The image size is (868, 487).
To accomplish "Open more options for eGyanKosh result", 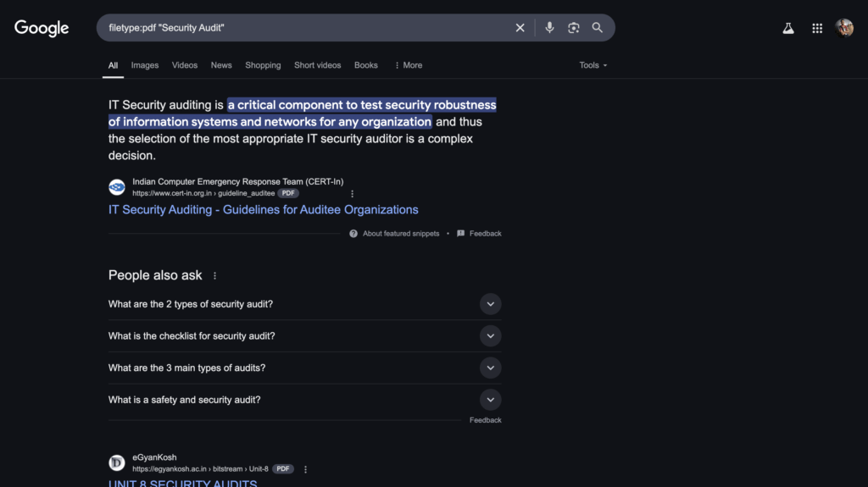I will coord(305,469).
